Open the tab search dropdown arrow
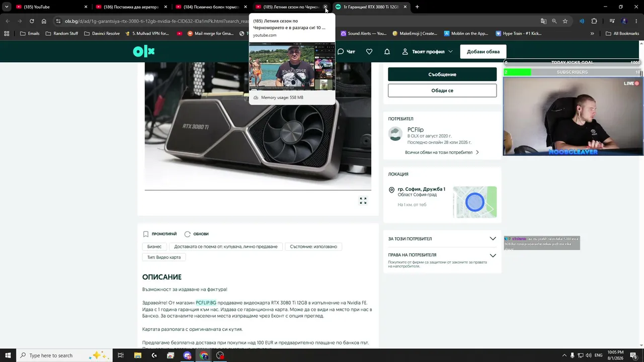The height and width of the screenshot is (362, 644). coord(7,7)
